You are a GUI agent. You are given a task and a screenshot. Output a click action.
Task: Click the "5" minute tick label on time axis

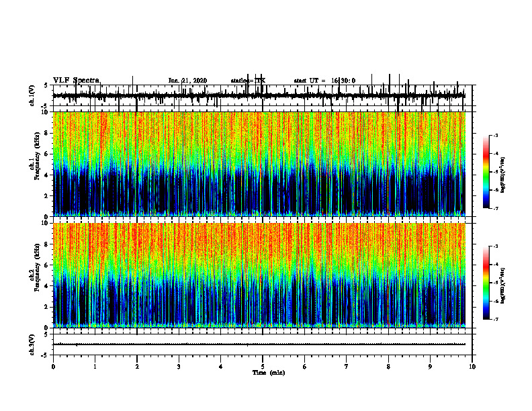click(263, 367)
